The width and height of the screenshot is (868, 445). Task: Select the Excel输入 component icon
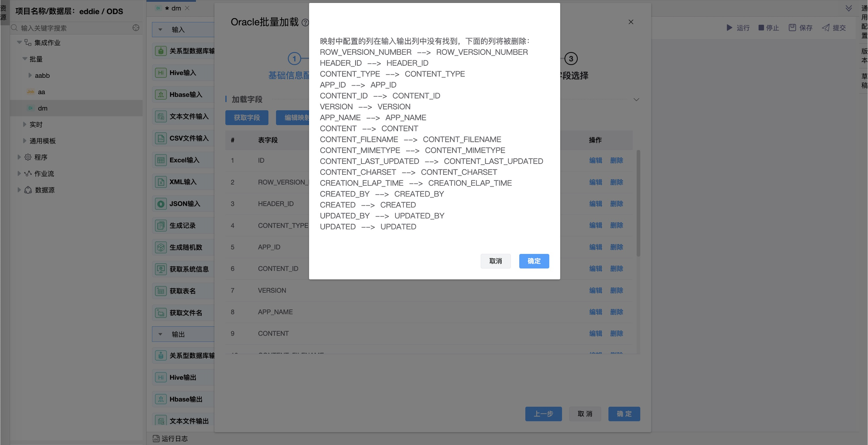(161, 160)
